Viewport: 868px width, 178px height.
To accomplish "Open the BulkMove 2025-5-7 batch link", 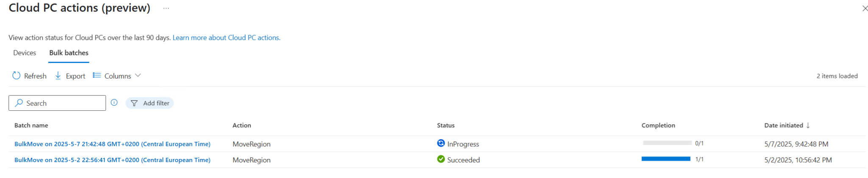I will tap(112, 144).
